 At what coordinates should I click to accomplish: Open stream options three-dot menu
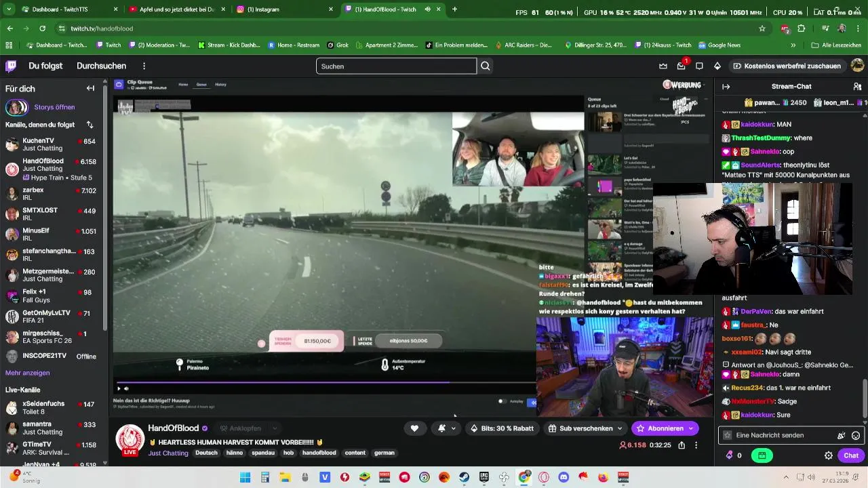[x=696, y=445]
